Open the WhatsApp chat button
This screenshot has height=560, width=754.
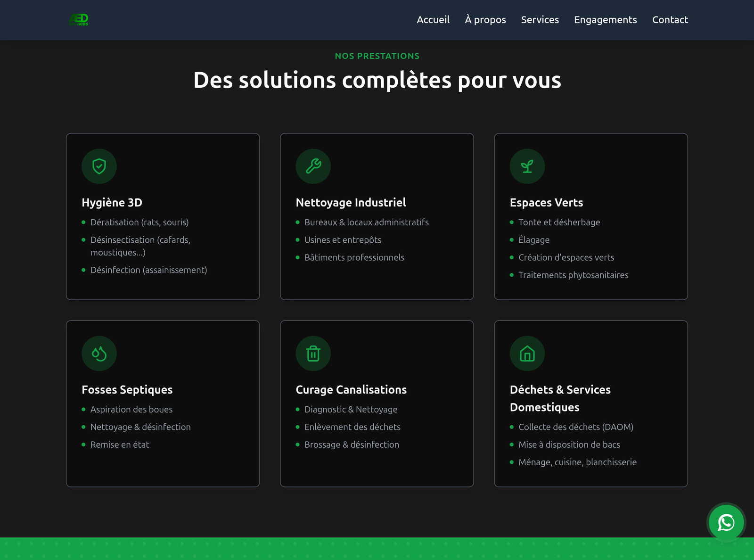tap(726, 522)
